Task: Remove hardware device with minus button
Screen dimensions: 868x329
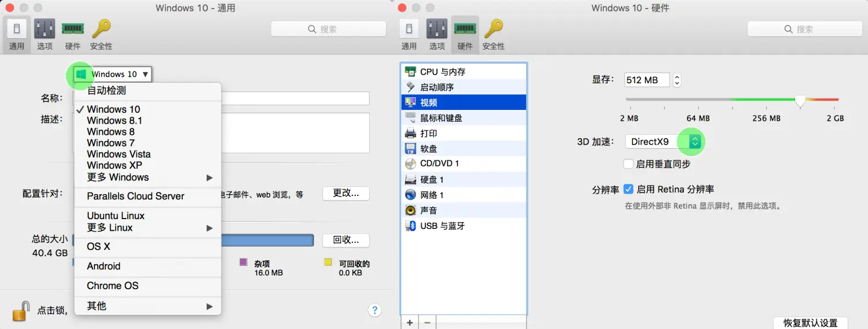Action: (427, 323)
